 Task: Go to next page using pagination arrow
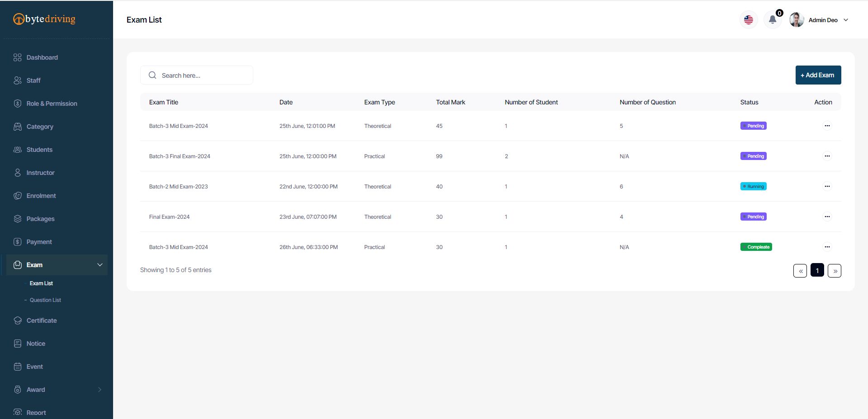[835, 271]
